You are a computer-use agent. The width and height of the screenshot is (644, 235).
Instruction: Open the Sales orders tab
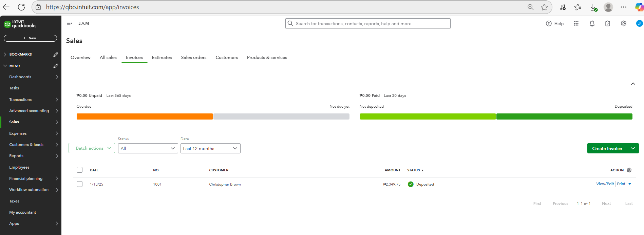194,58
